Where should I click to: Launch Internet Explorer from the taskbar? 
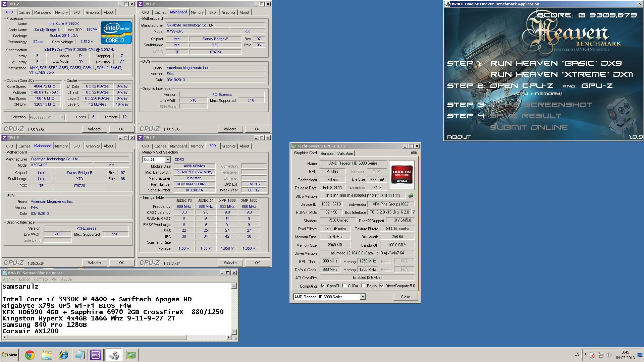(x=63, y=355)
